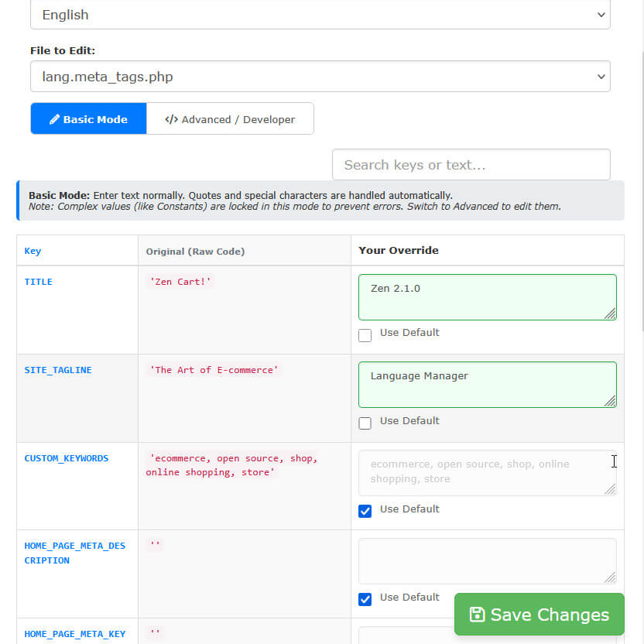Viewport: 644px width, 644px height.
Task: Click the floppy disk icon on Save Changes
Action: tap(477, 615)
